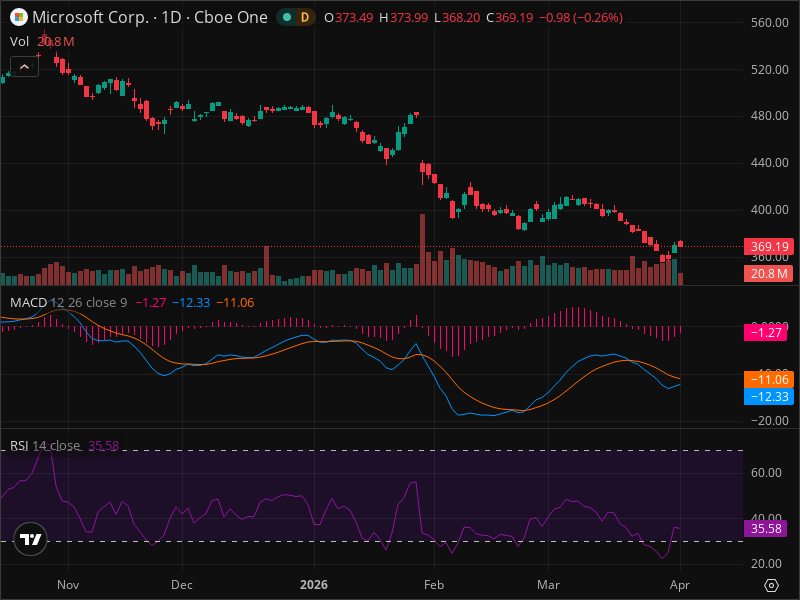
Task: Click the RSI value 35.58 in legend
Action: [104, 445]
